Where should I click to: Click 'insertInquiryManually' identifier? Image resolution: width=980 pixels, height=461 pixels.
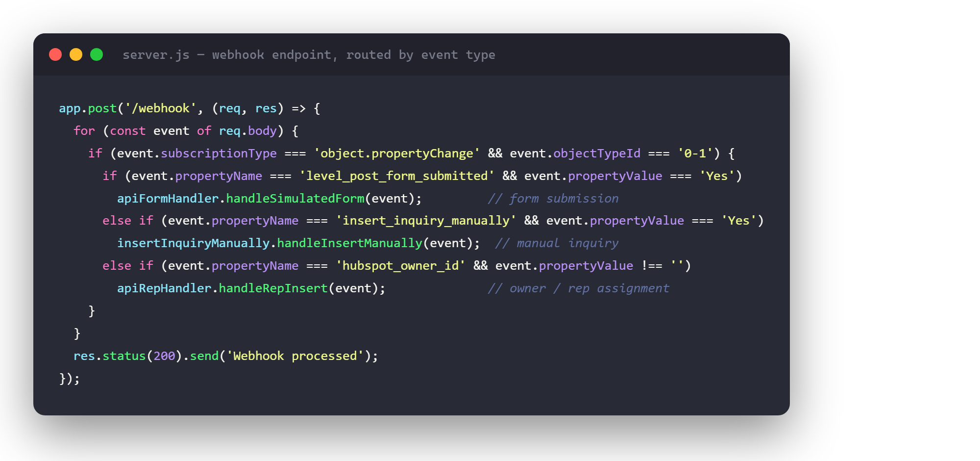(193, 243)
